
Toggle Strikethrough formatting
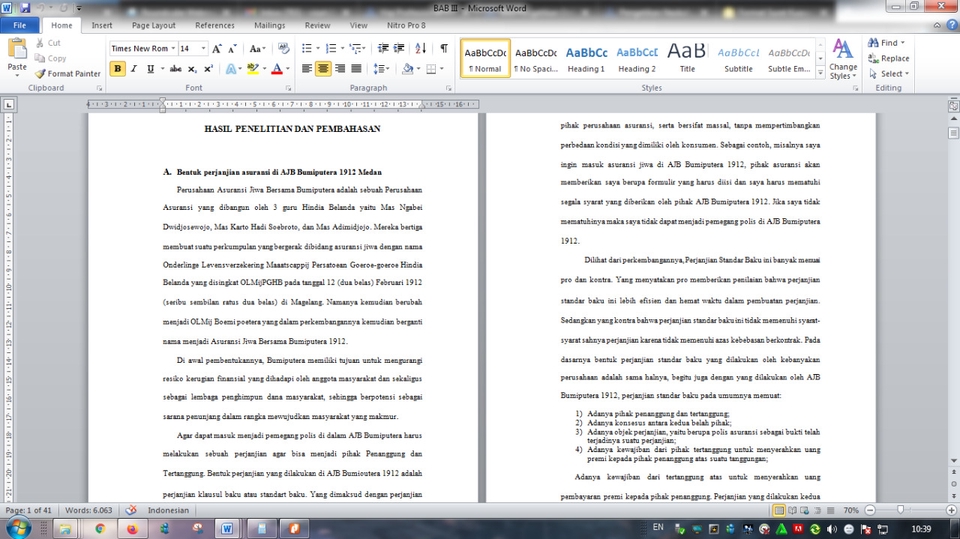pyautogui.click(x=176, y=69)
